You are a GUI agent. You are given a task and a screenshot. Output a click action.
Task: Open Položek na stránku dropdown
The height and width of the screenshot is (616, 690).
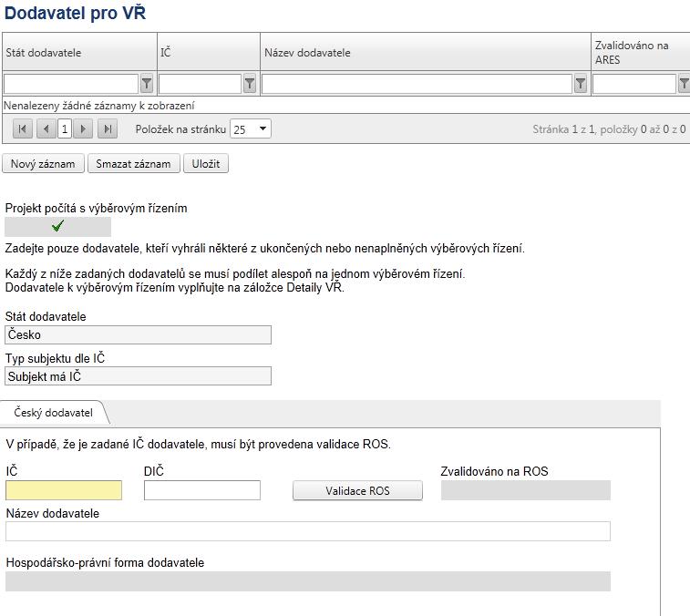(251, 128)
